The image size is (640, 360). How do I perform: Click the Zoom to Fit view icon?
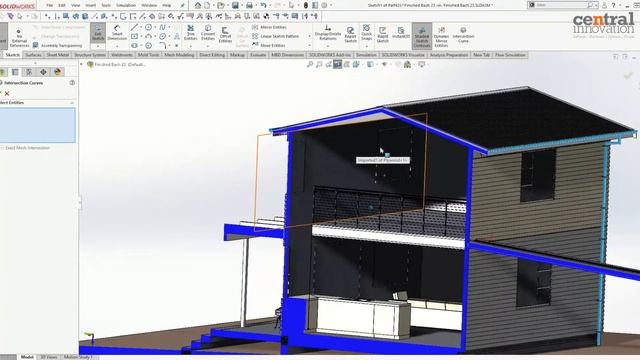click(310, 64)
